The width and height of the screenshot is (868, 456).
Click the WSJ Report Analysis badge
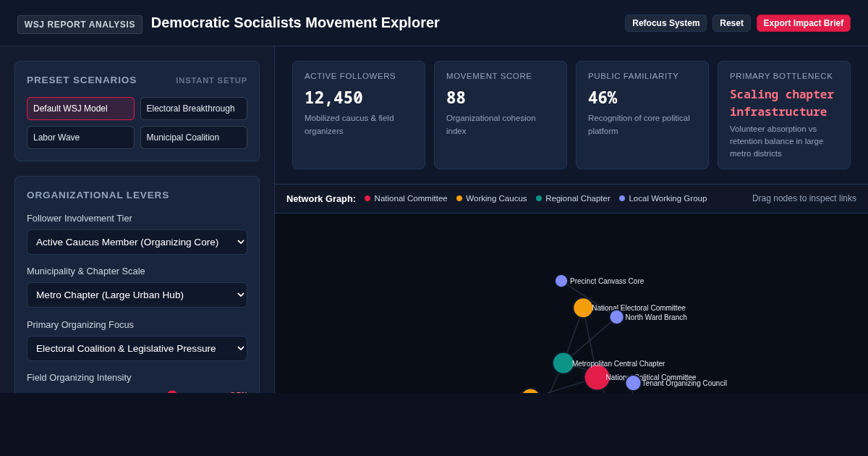click(x=80, y=25)
